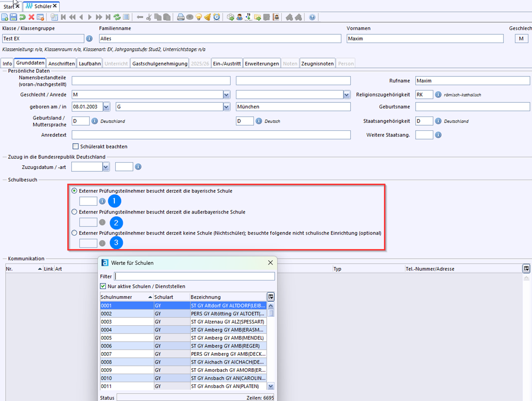Open the 'geboren am' date picker dropdown
The image size is (532, 401).
pyautogui.click(x=107, y=106)
